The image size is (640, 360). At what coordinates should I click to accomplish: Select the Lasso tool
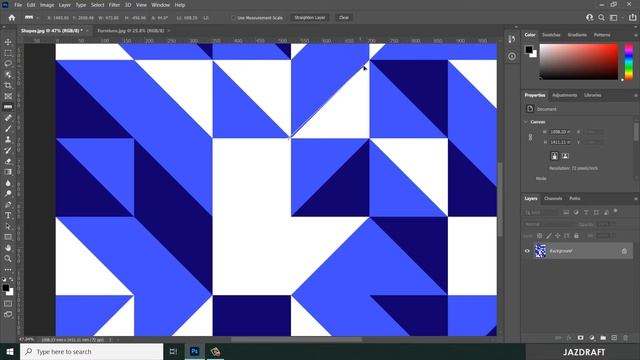tap(8, 64)
